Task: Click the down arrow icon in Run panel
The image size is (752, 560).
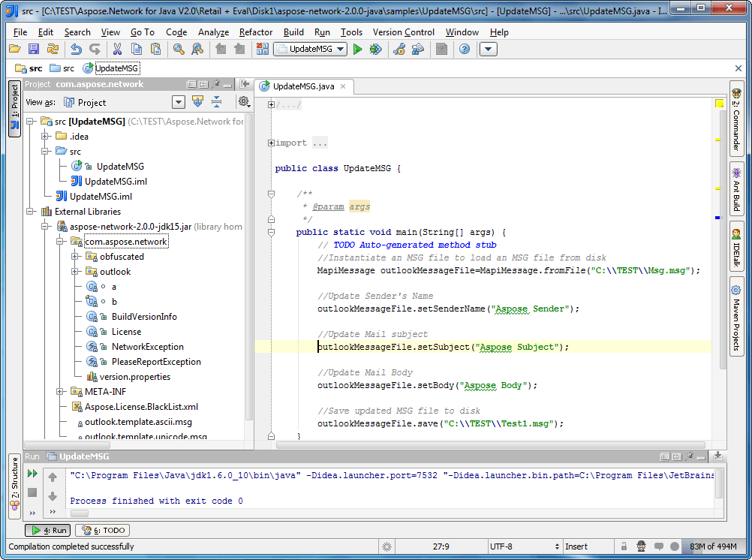Action: click(53, 495)
